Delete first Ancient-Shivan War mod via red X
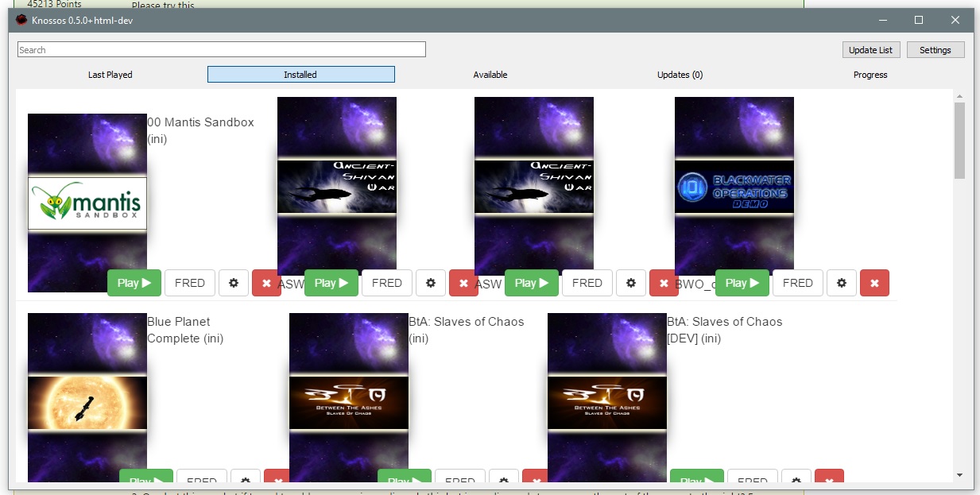The height and width of the screenshot is (495, 980). [x=463, y=283]
